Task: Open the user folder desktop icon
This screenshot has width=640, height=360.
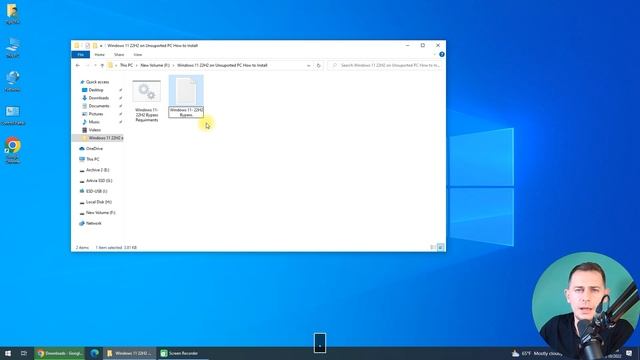Action: (x=12, y=14)
